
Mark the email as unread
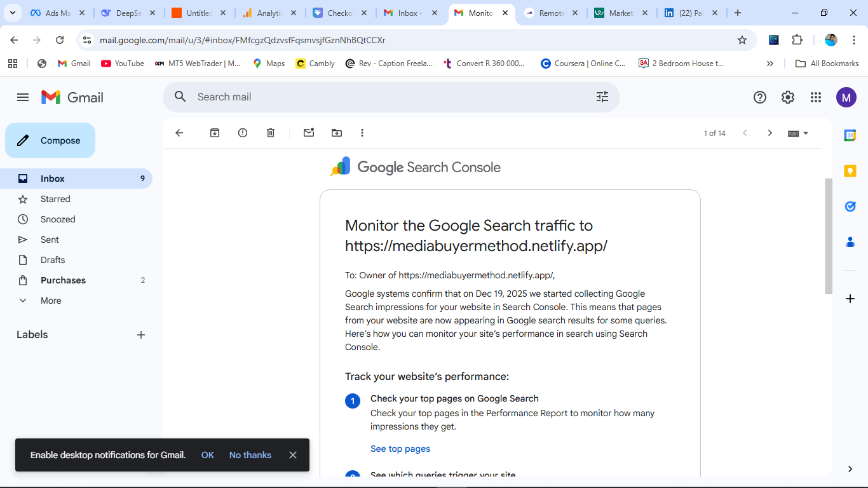click(309, 133)
